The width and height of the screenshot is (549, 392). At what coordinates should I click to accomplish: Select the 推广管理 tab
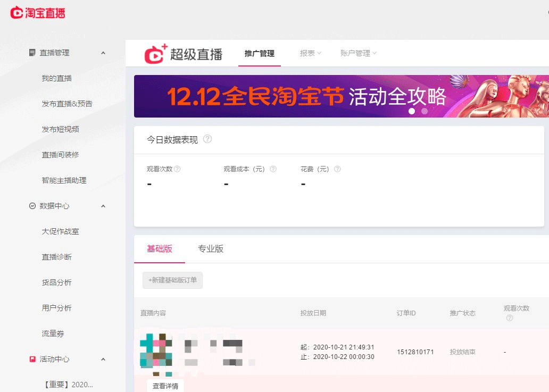click(x=260, y=53)
